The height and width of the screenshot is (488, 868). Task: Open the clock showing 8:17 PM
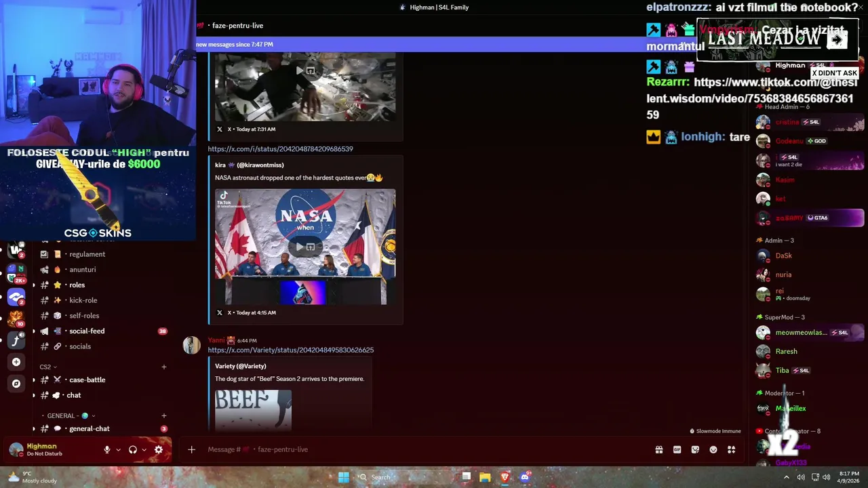849,477
